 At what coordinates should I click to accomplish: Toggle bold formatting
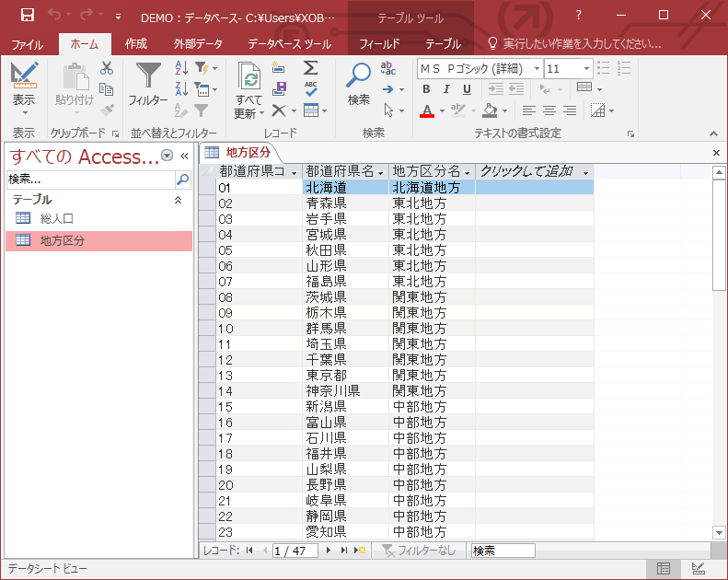tap(426, 89)
